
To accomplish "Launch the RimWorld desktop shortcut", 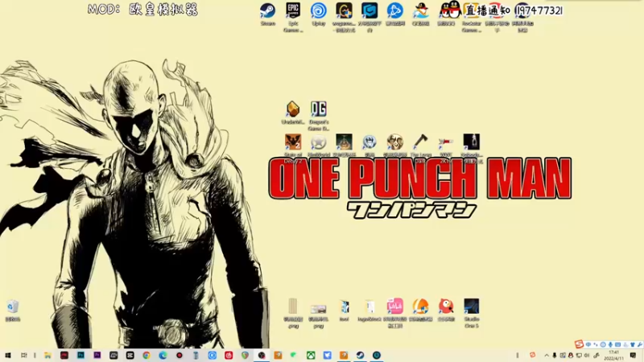I will [319, 146].
